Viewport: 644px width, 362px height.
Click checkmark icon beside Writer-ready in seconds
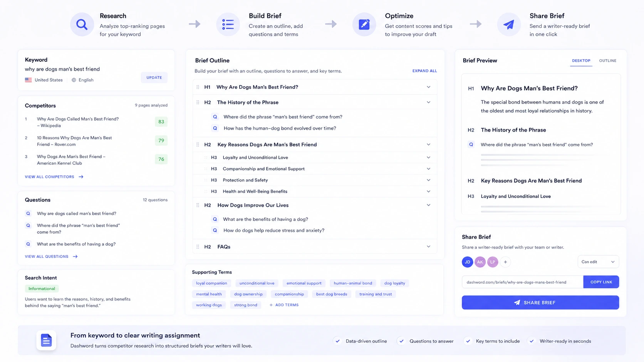click(x=532, y=341)
